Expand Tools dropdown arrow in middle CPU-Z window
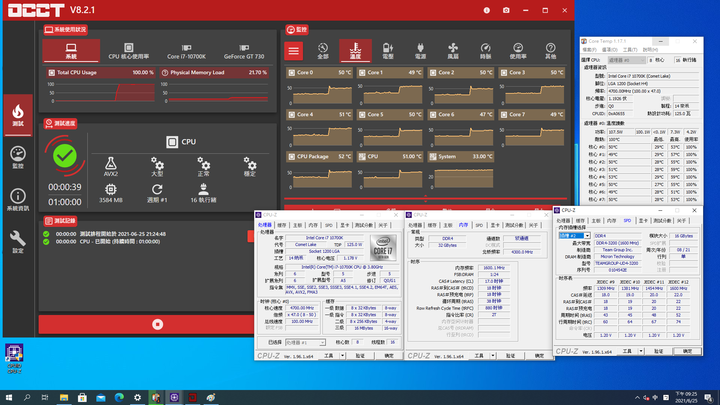The image size is (720, 405). (x=492, y=356)
